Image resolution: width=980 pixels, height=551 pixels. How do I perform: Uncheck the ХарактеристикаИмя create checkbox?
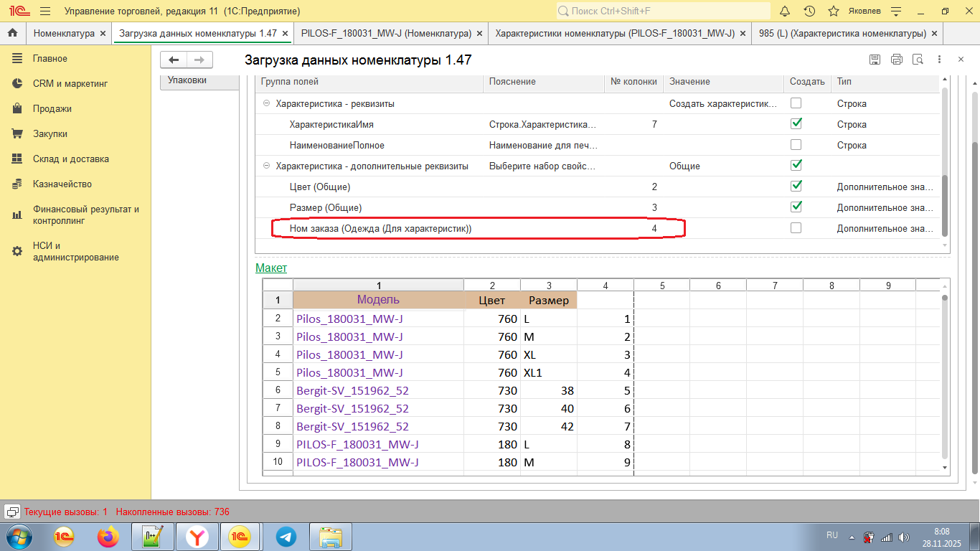[x=796, y=124]
